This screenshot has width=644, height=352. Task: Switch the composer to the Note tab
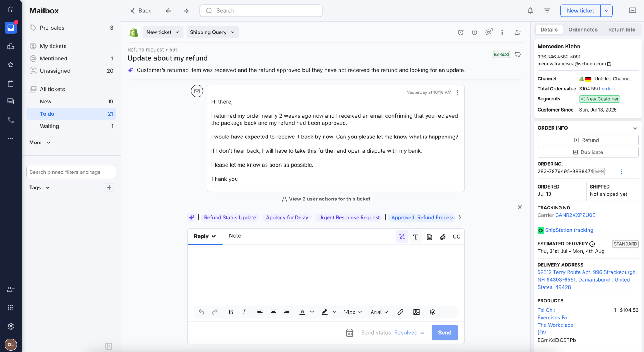click(x=235, y=236)
